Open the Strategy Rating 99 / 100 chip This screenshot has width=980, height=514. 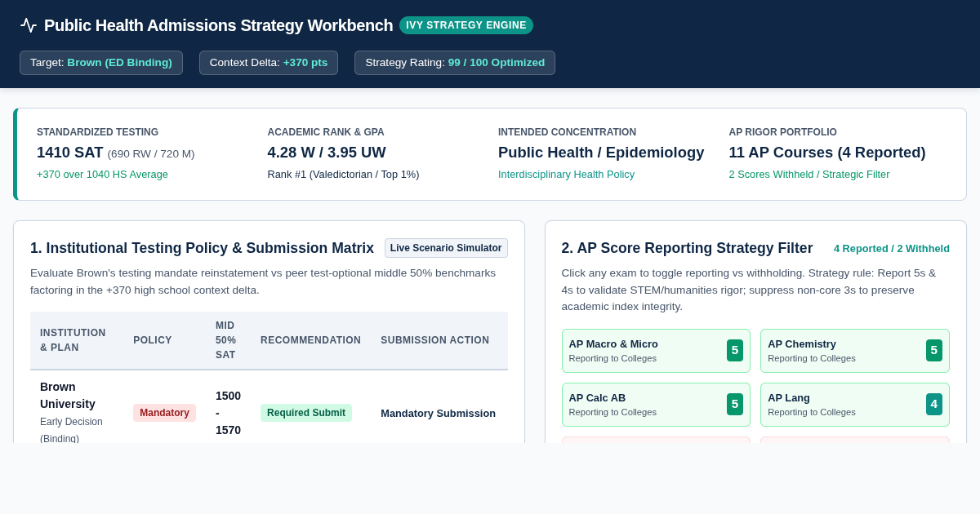click(455, 63)
